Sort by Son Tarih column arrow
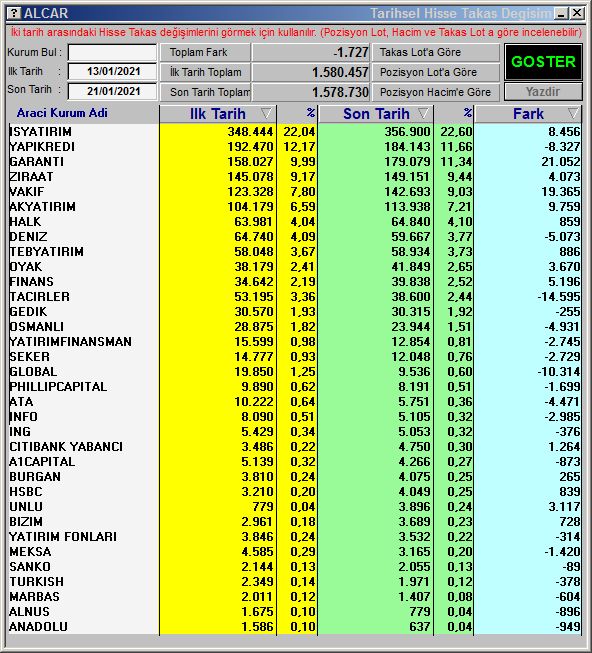 (423, 113)
